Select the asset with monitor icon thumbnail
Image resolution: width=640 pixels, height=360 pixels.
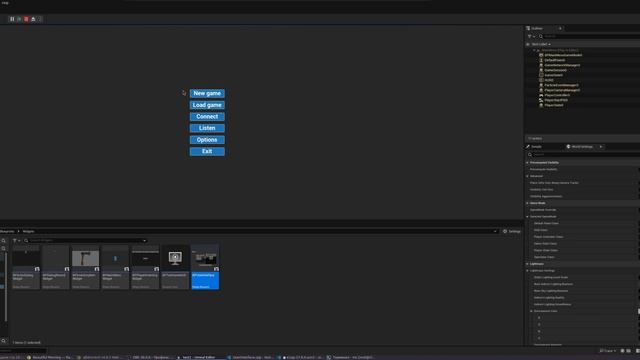coord(175,267)
